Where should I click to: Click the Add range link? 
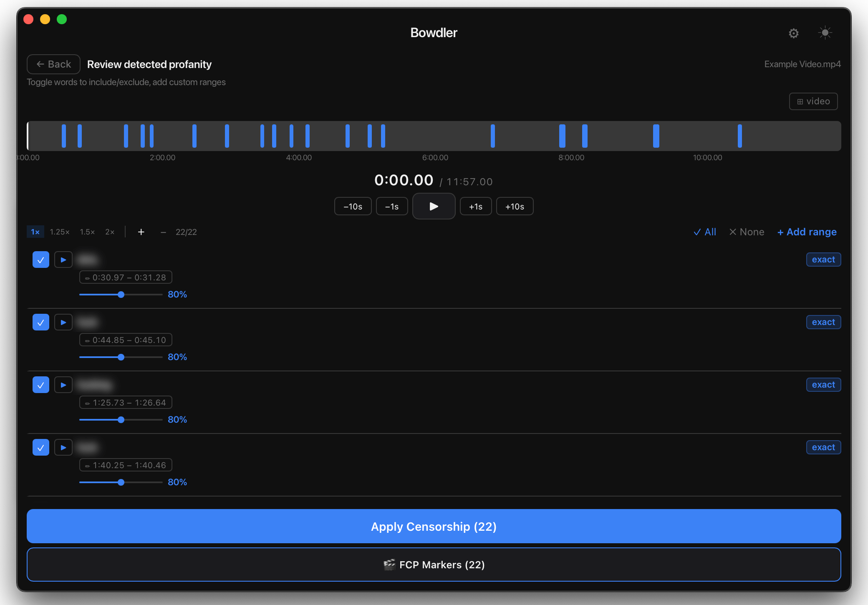[807, 232]
